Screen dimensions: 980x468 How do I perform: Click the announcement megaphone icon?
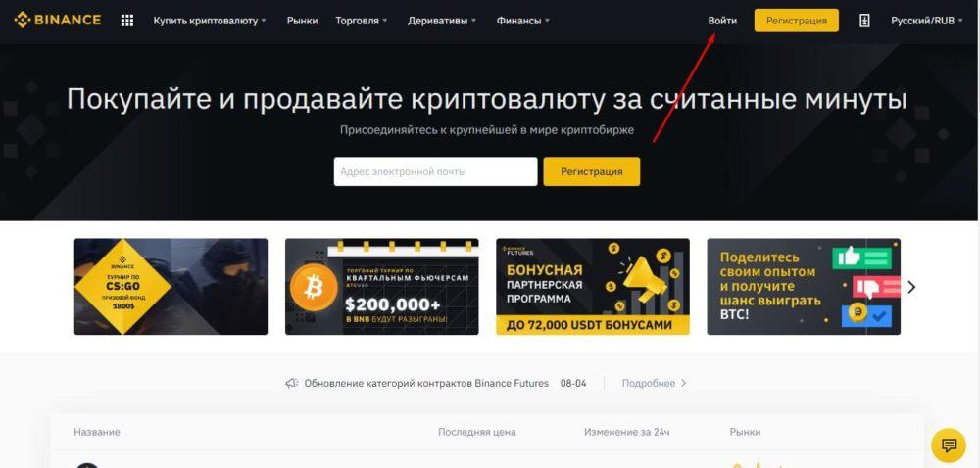[x=291, y=383]
